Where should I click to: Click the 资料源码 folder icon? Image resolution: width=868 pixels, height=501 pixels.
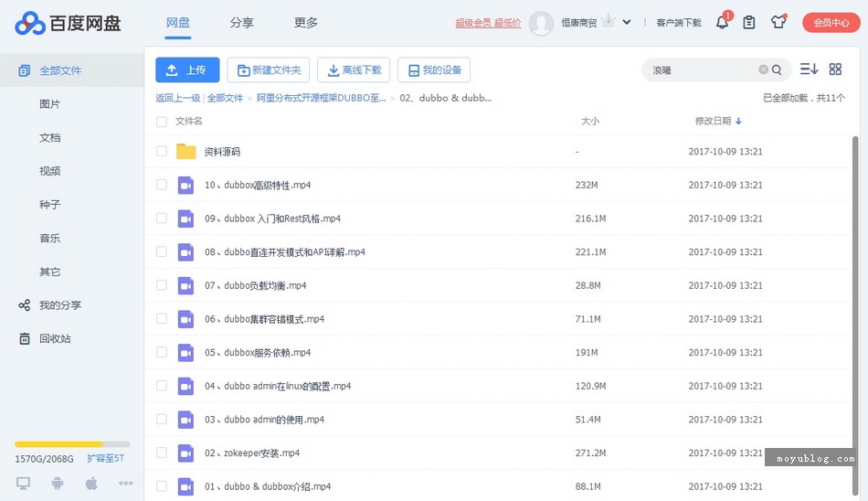(186, 151)
